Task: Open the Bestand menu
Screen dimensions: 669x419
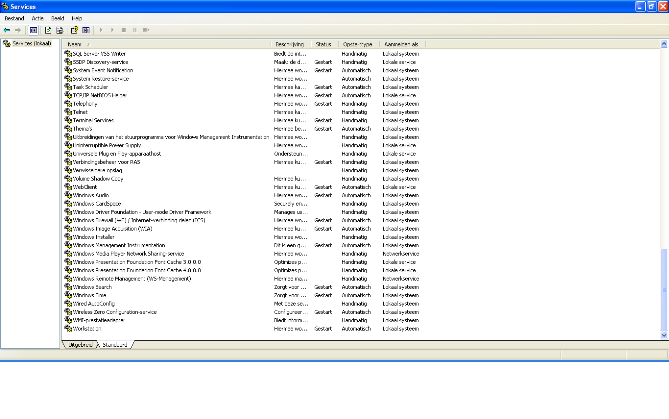Action: [14, 18]
